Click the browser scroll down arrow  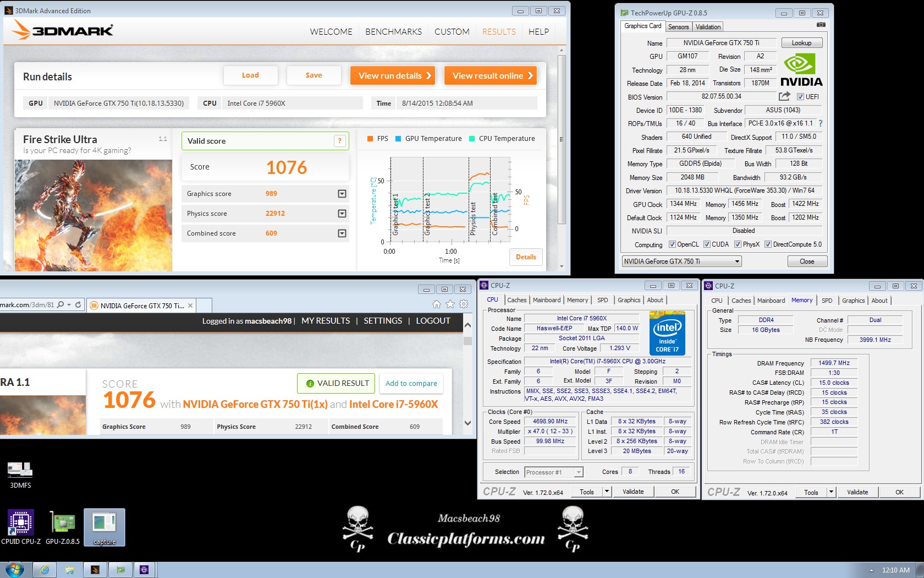click(x=468, y=423)
